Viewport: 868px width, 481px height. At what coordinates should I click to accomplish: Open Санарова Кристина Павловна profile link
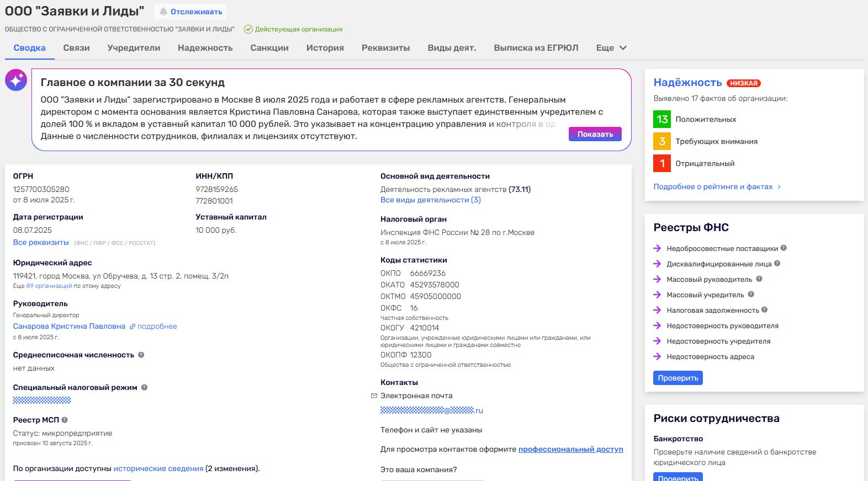pyautogui.click(x=69, y=326)
